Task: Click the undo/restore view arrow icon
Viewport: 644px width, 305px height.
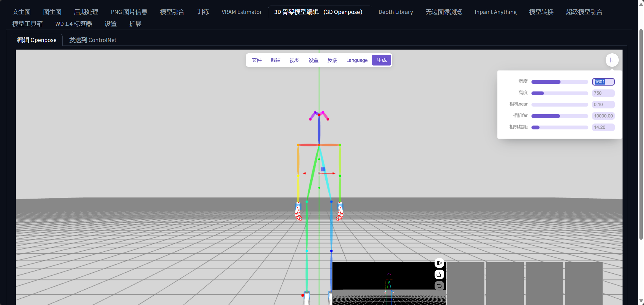Action: click(439, 286)
